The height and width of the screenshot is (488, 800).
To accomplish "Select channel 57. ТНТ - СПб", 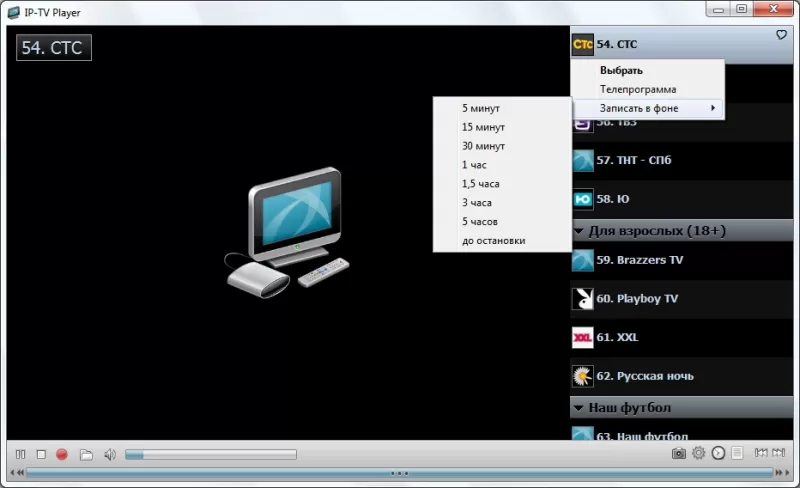I will coord(682,160).
